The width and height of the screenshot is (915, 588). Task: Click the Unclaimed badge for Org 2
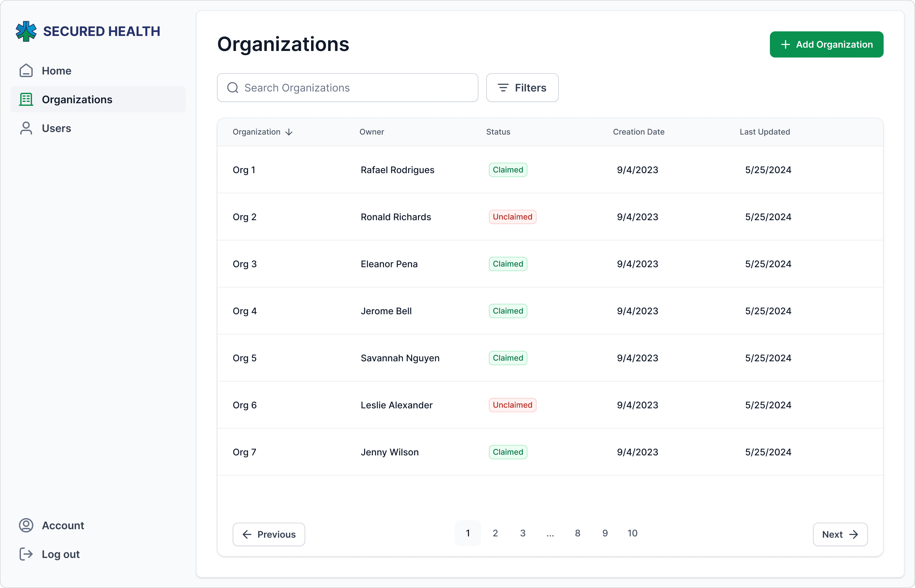pyautogui.click(x=512, y=217)
